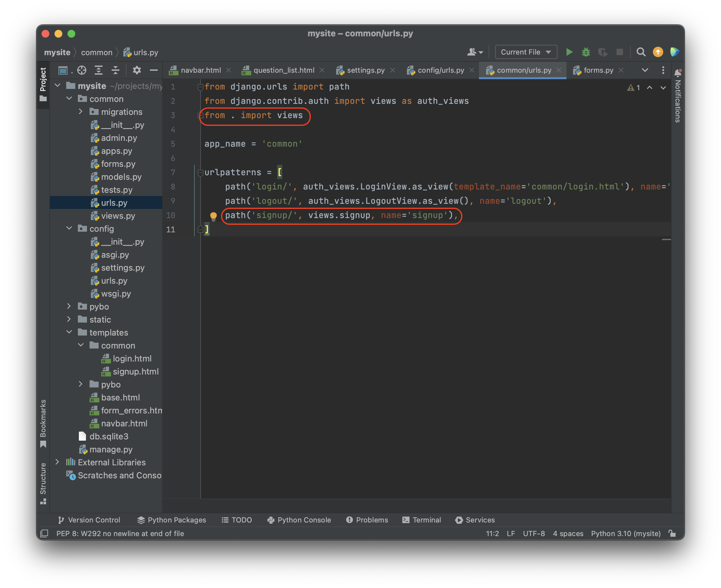Screen dimensions: 721x588
Task: Toggle read-only lock icon in status bar
Action: coord(672,533)
